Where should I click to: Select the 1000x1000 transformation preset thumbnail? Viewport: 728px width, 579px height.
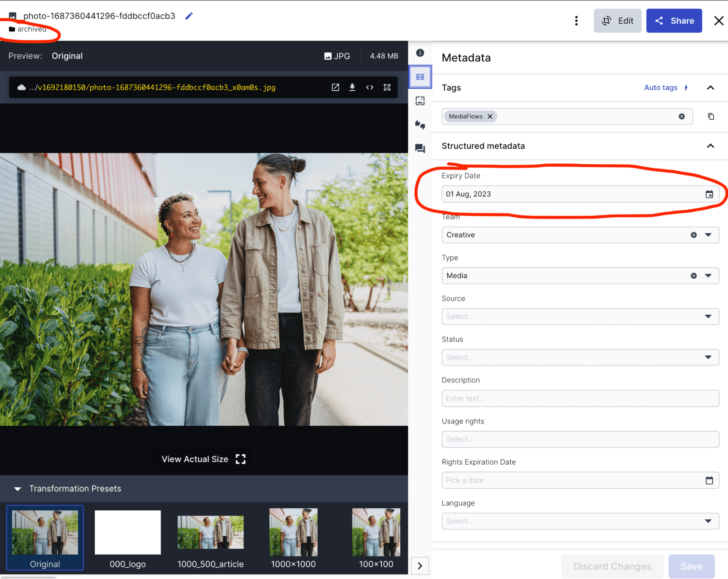pos(293,533)
